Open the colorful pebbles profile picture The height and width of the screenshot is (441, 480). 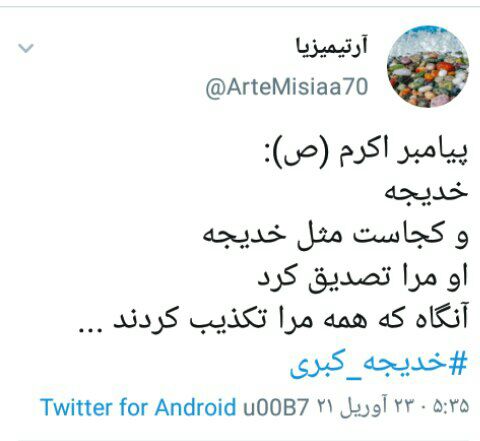click(428, 66)
